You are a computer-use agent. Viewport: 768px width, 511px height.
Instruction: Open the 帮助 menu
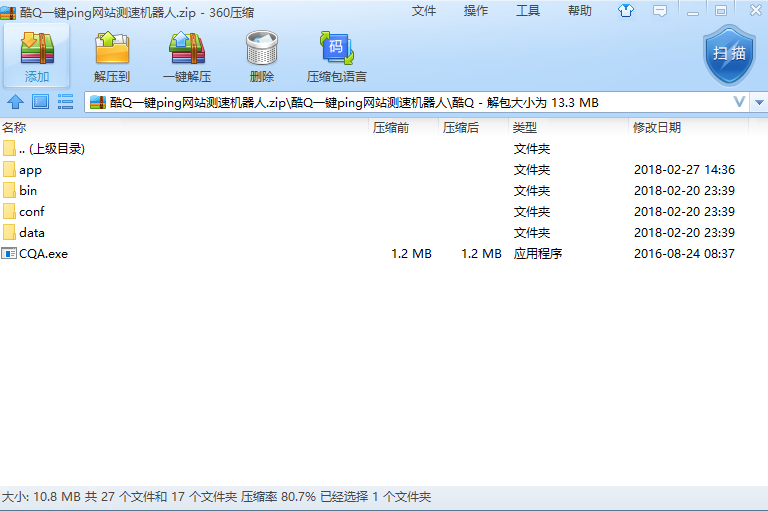[580, 11]
